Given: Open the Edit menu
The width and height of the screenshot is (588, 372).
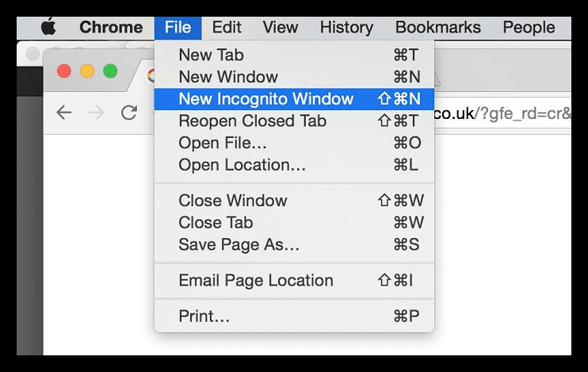Looking at the screenshot, I should [x=227, y=28].
